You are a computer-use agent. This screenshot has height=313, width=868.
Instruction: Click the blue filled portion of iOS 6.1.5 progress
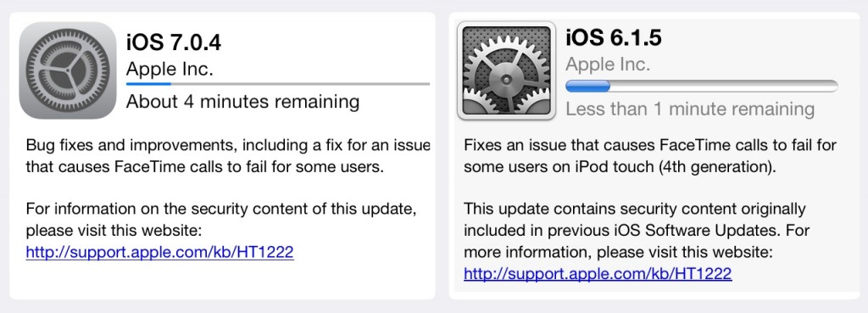click(x=587, y=86)
